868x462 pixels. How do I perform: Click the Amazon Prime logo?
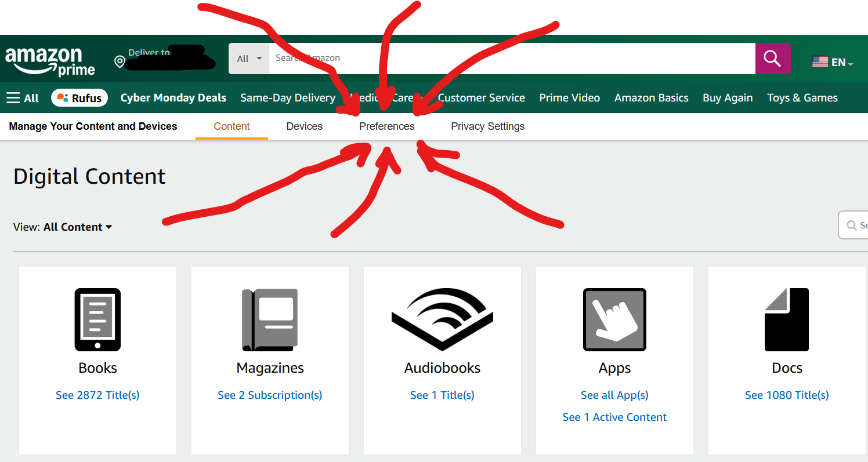[x=50, y=61]
